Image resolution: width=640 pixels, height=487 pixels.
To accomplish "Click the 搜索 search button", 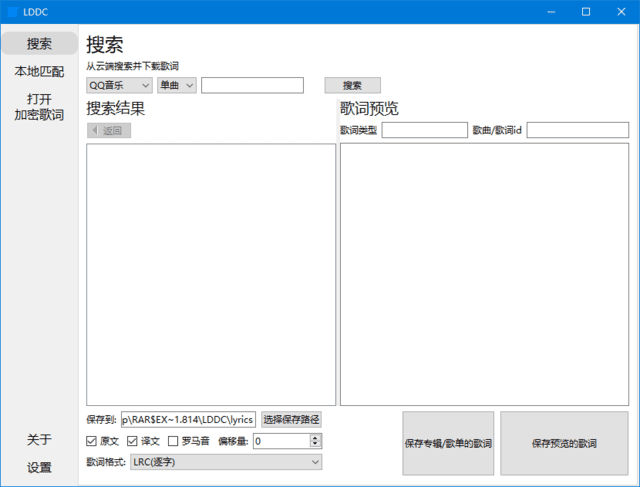I will (352, 85).
